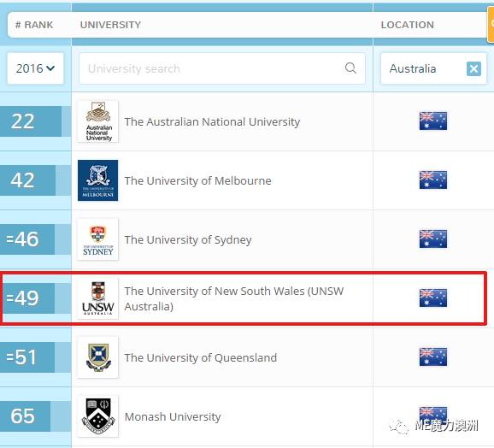The height and width of the screenshot is (448, 494).
Task: Open The University of New South Wales link
Action: pos(234,298)
